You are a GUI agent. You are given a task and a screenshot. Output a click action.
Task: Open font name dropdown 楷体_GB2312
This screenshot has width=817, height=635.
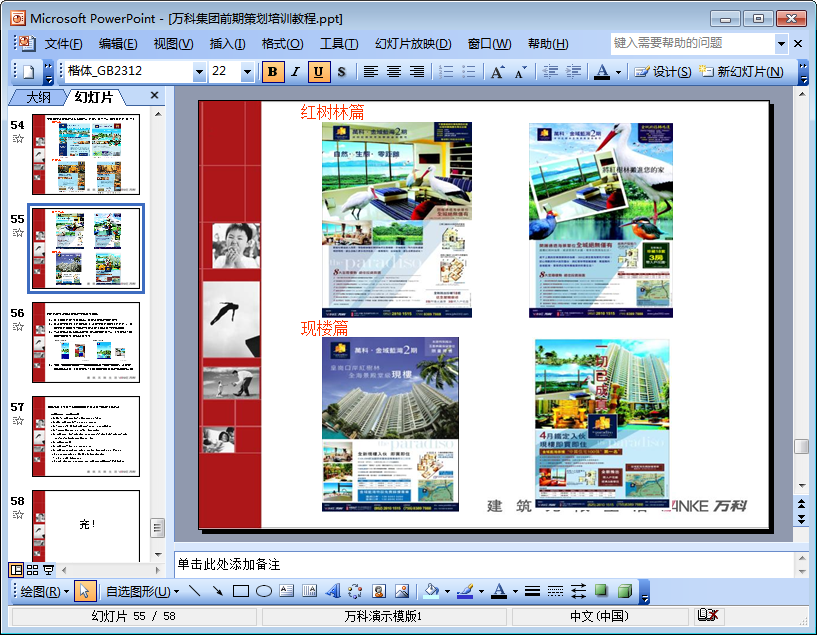pyautogui.click(x=199, y=72)
